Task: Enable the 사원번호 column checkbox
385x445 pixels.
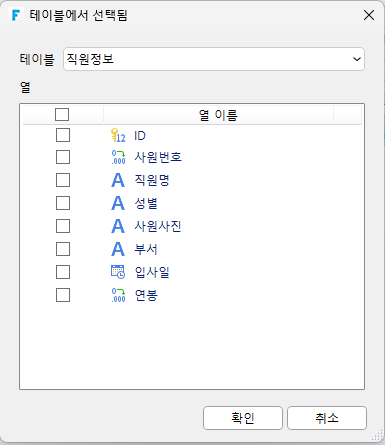Action: (63, 157)
